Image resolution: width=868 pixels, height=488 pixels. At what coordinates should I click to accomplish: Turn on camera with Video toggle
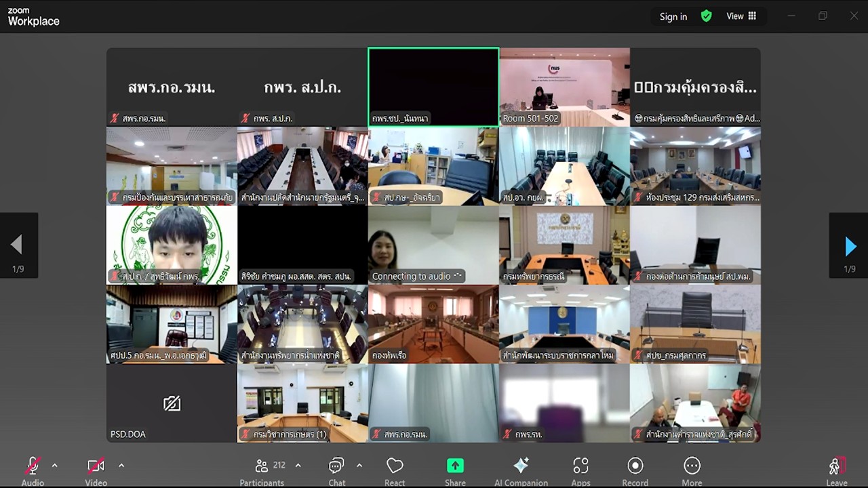(x=96, y=466)
